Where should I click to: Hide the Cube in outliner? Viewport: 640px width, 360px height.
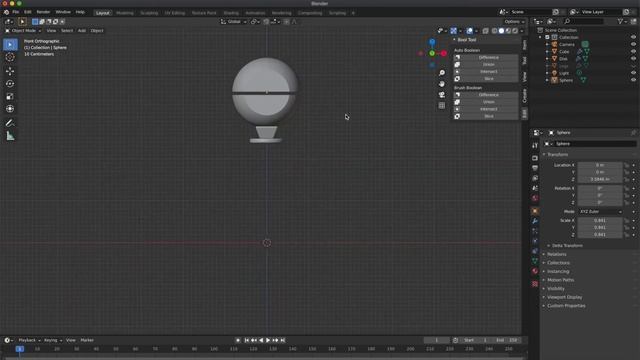coord(633,51)
